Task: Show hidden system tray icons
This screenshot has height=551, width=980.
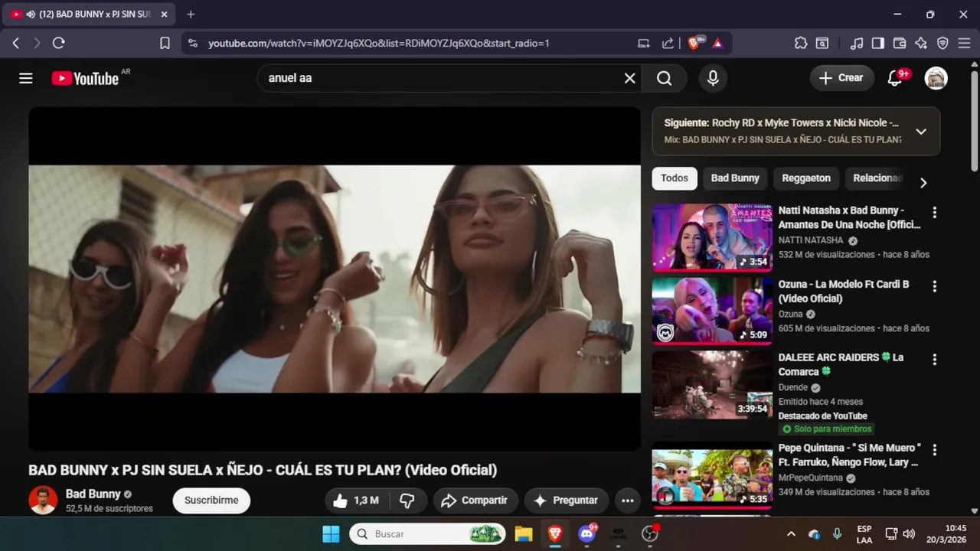Action: 791,534
